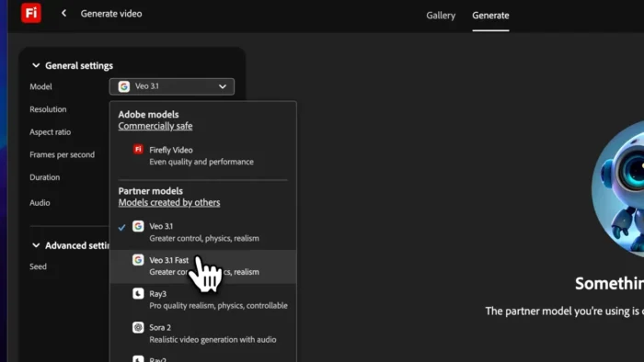
Task: Pick Ray3 from partner models
Action: click(x=203, y=300)
